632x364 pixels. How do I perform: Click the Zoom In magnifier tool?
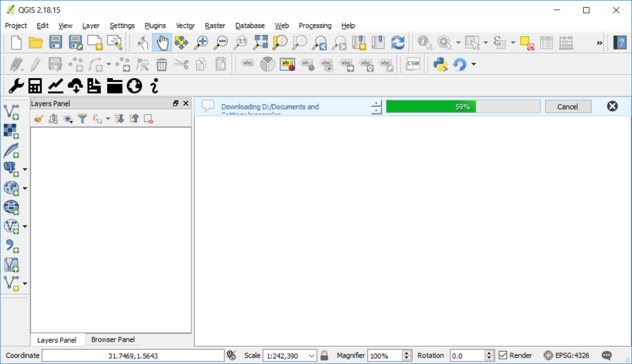(x=202, y=43)
